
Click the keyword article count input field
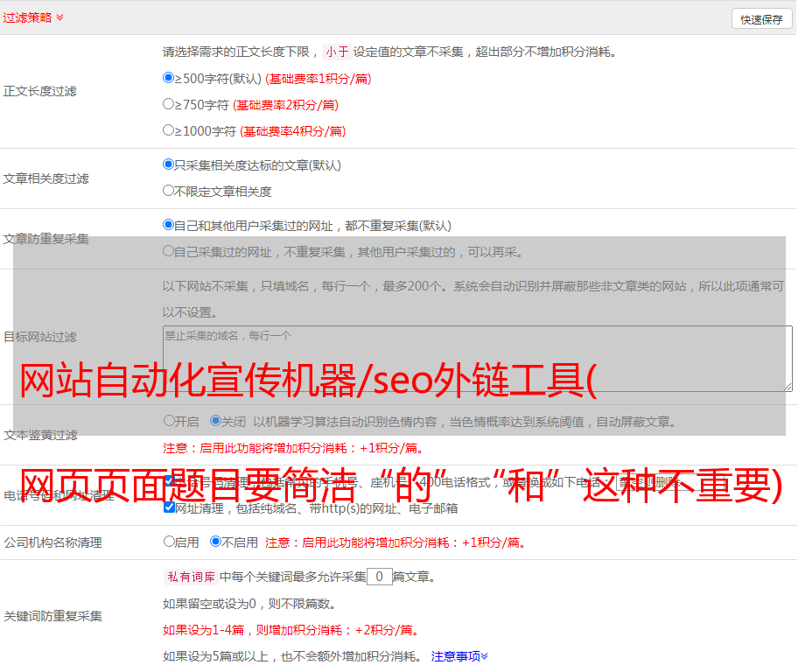(x=379, y=577)
